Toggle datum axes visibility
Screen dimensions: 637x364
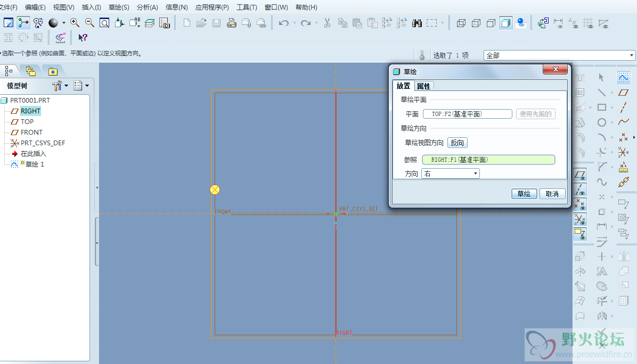580,190
